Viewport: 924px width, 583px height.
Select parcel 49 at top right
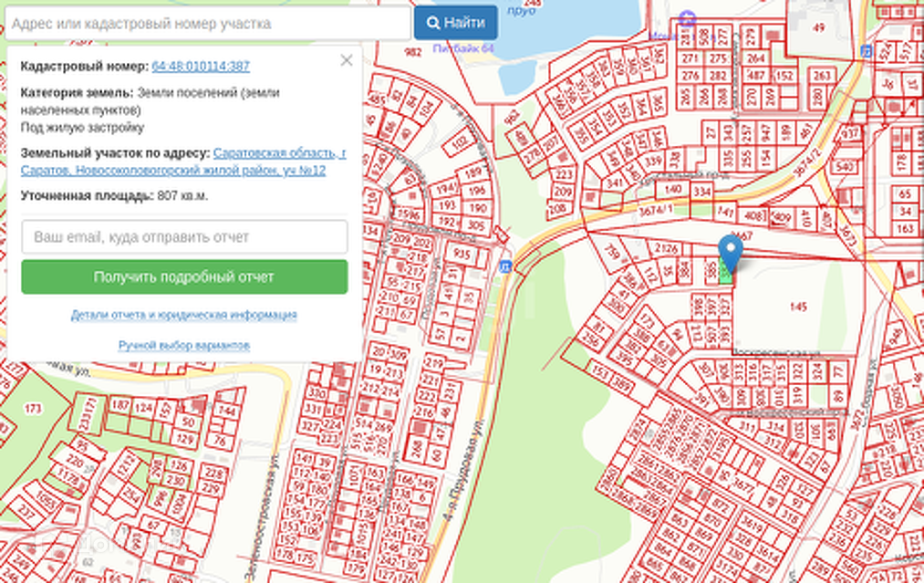tap(818, 27)
